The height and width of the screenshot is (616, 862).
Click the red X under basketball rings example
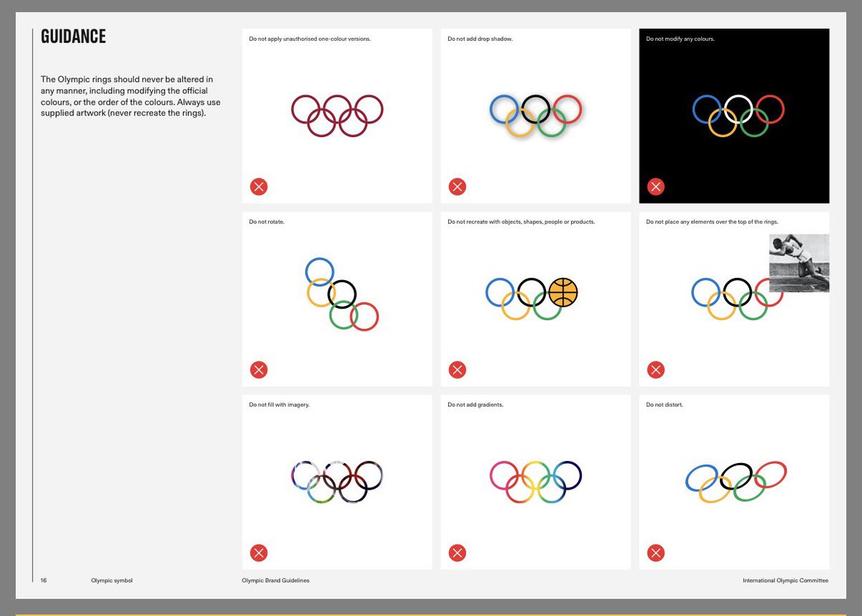click(457, 370)
